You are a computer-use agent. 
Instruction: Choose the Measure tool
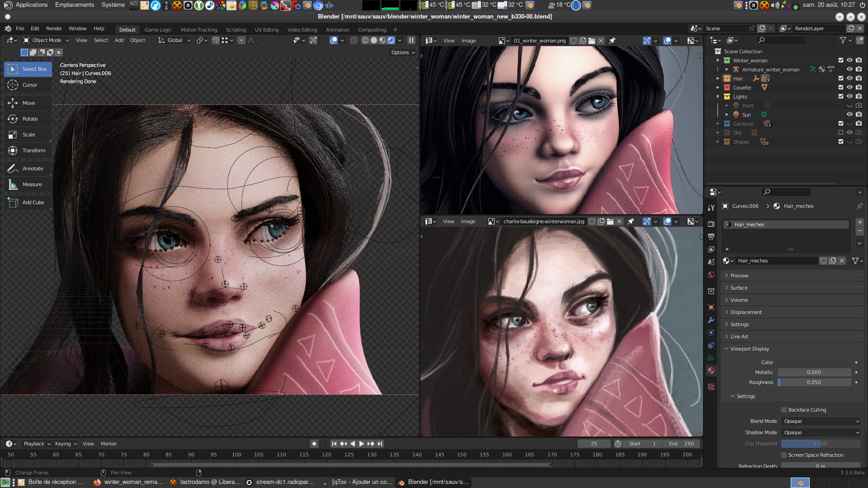tap(28, 184)
